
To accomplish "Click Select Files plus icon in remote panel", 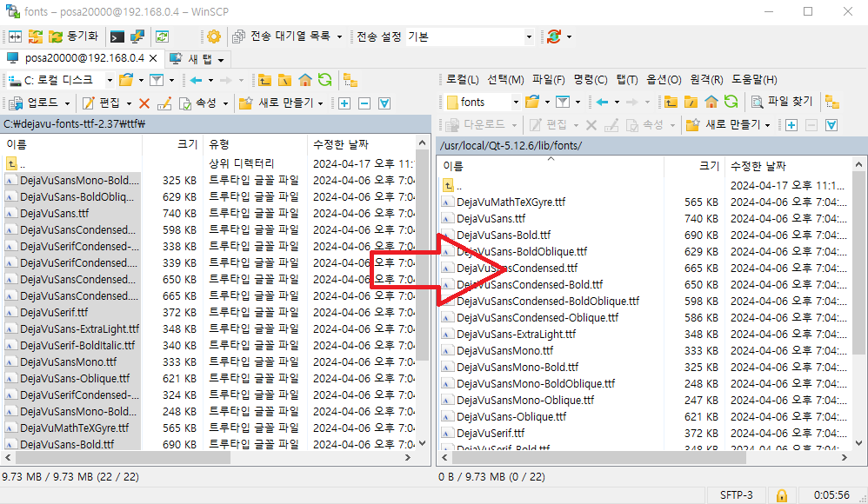I will (791, 125).
